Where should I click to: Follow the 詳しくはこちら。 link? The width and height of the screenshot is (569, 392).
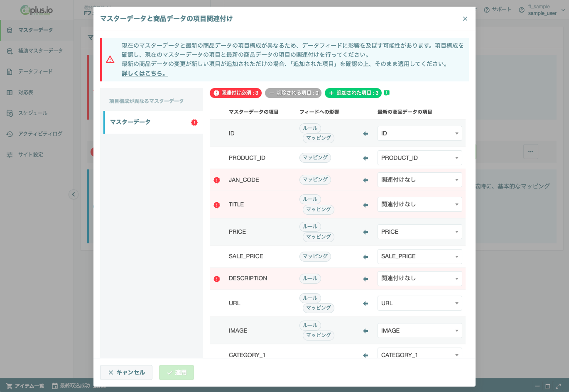pos(145,73)
